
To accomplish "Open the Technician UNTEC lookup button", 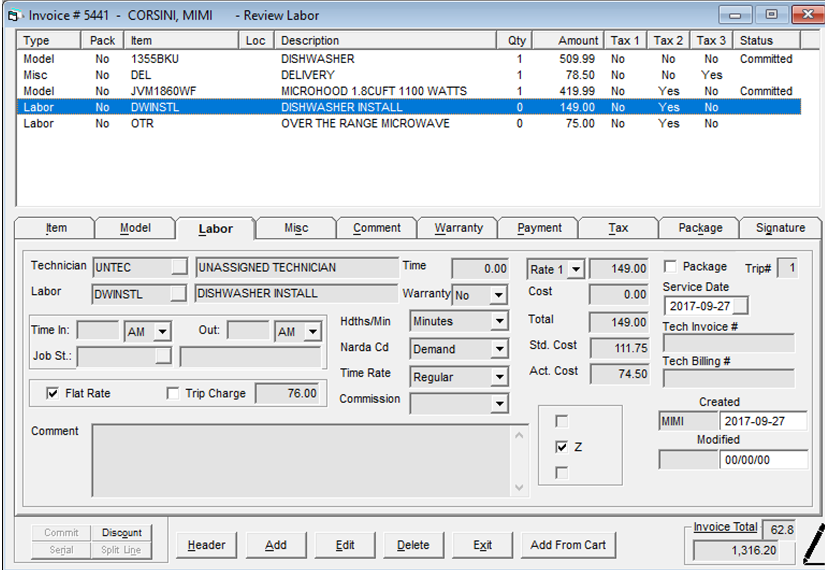I will click(x=179, y=267).
